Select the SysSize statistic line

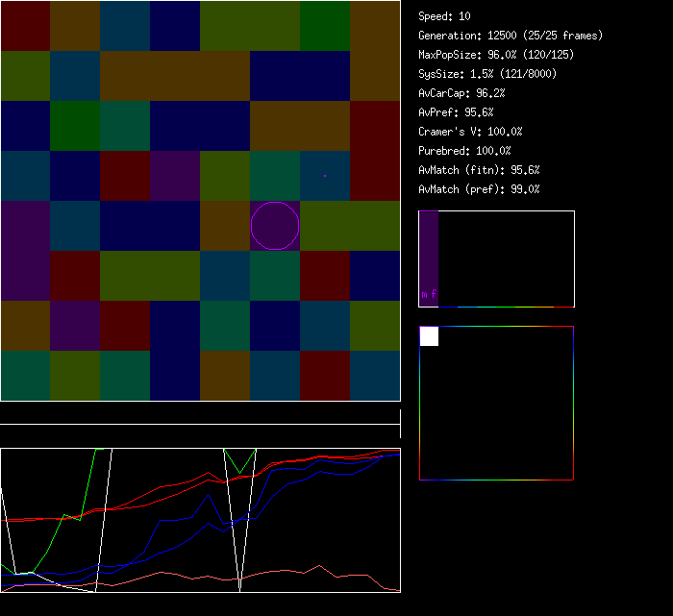[487, 74]
